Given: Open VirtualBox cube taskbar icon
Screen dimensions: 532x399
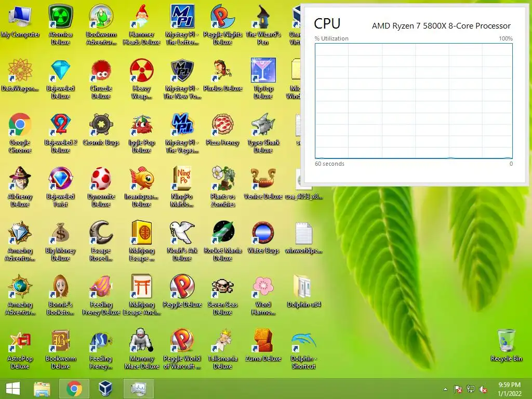Looking at the screenshot, I should point(105,389).
